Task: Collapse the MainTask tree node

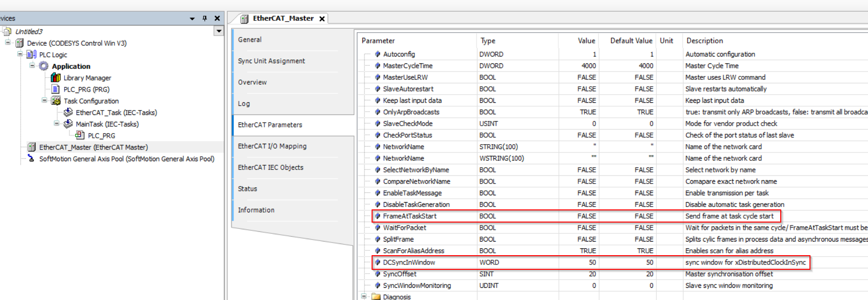Action: click(57, 124)
